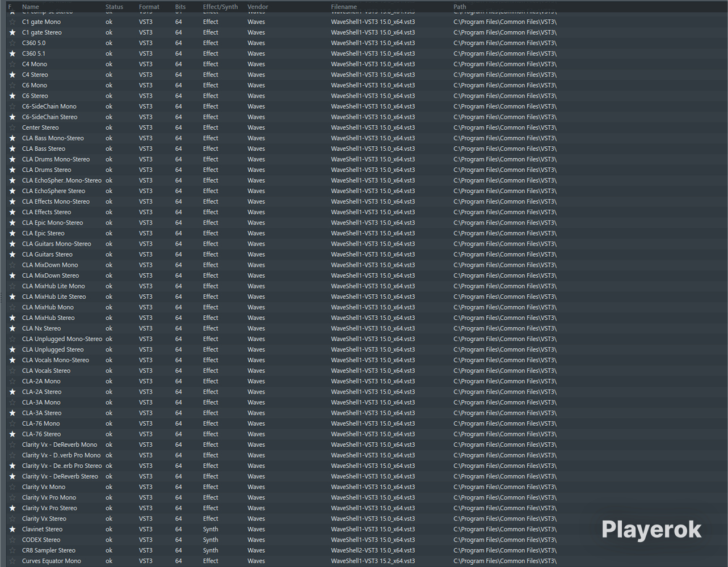The image size is (728, 567).
Task: Toggle favorite star for Center Stereo
Action: [12, 128]
